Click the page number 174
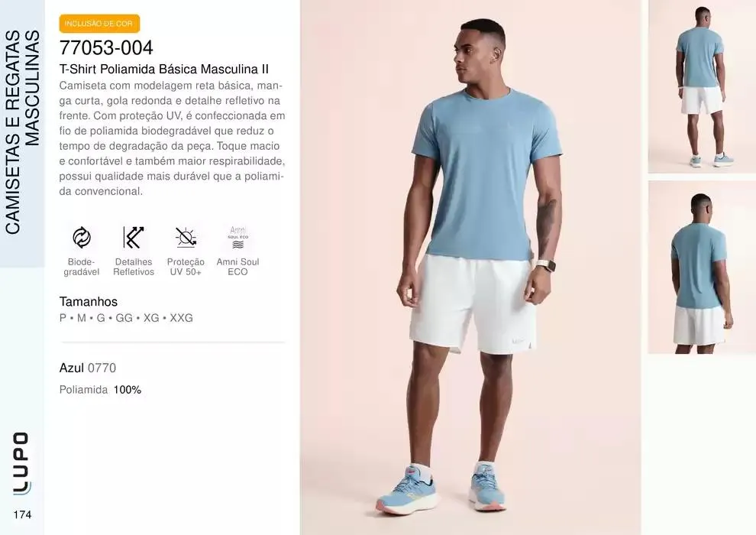 click(x=23, y=514)
